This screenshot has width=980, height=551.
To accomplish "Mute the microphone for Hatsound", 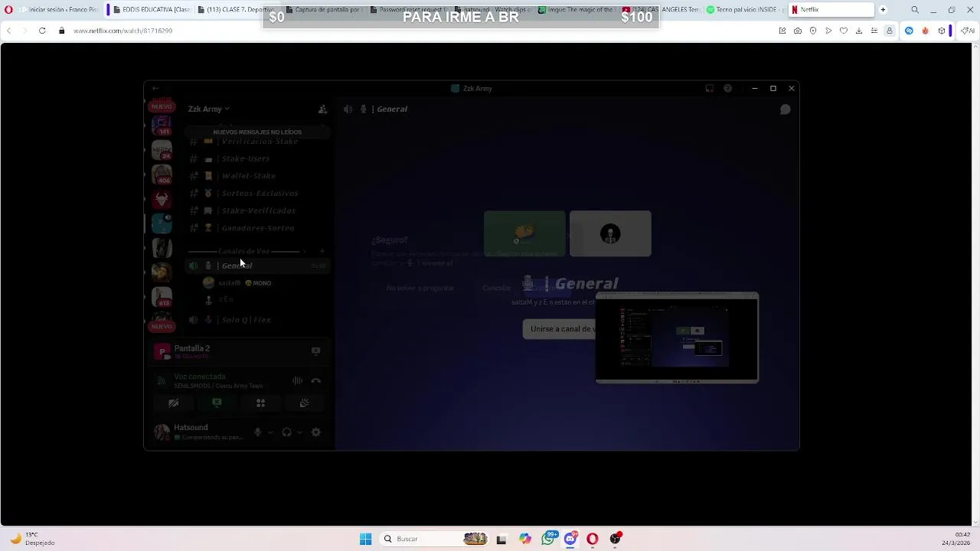I will (258, 432).
